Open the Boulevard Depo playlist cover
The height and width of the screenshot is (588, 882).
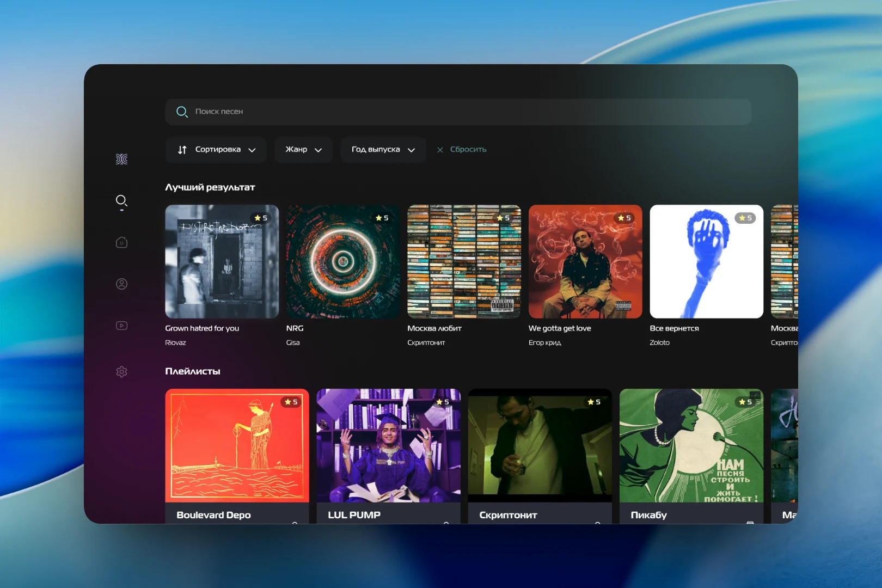click(237, 445)
